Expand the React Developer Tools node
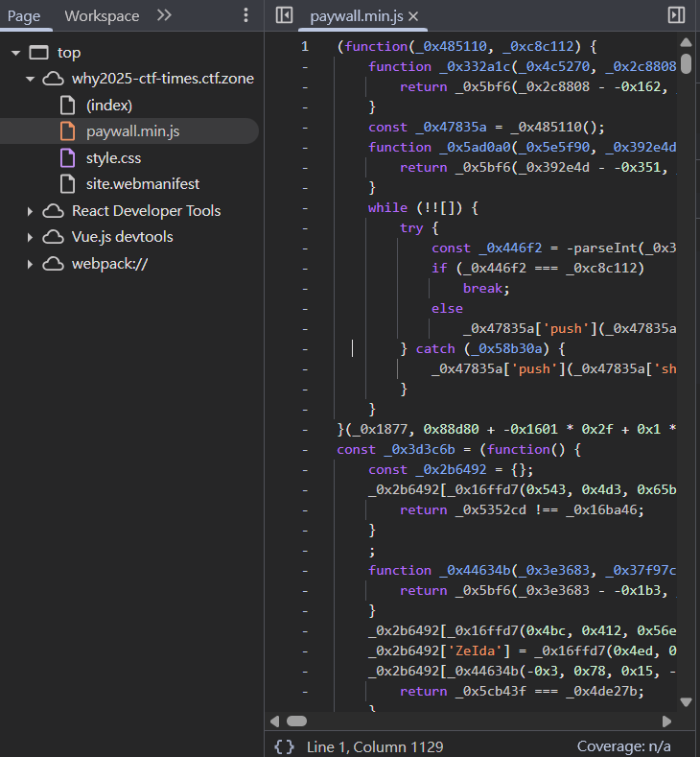700x757 pixels. 31,211
